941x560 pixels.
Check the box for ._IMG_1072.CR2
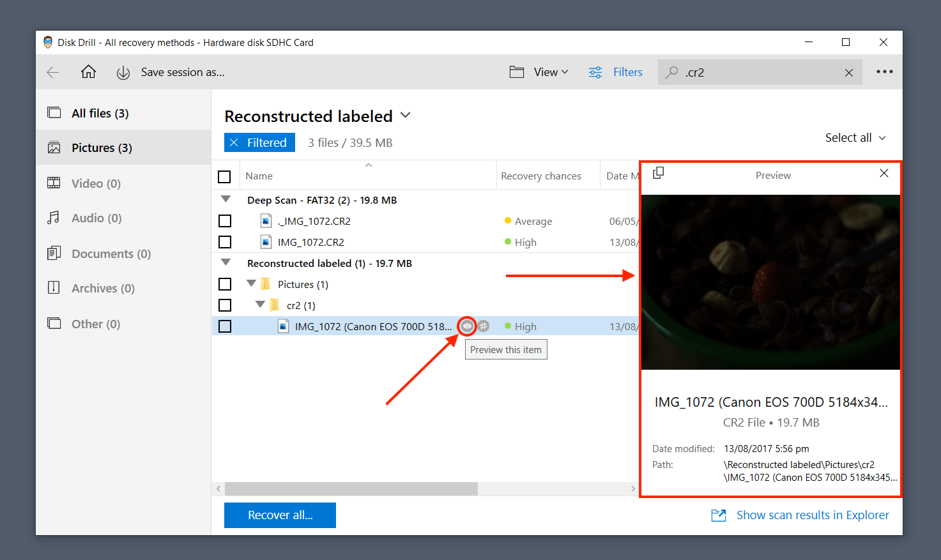225,221
